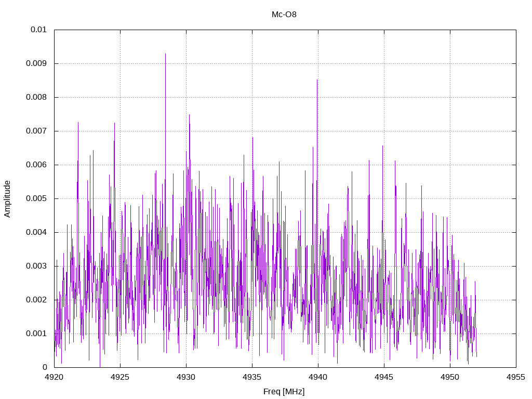This screenshot has width=532, height=399.
Task: Click x-axis tick label 4935
Action: tap(252, 377)
